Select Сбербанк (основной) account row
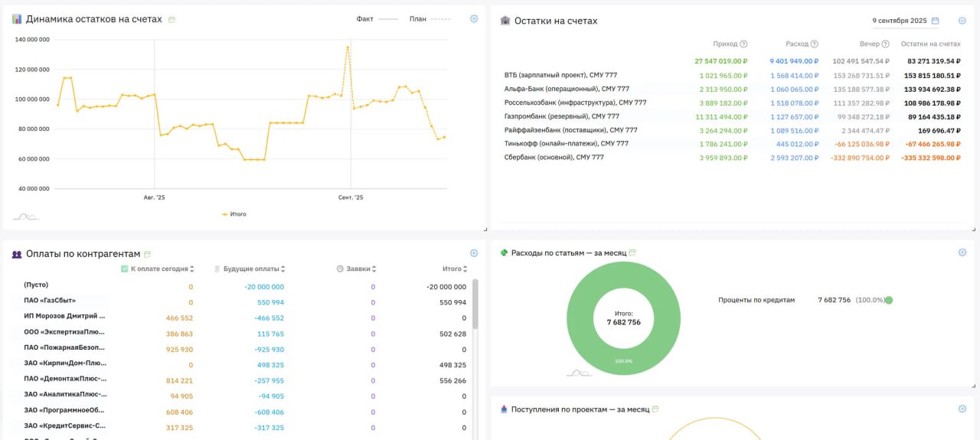 [x=731, y=158]
